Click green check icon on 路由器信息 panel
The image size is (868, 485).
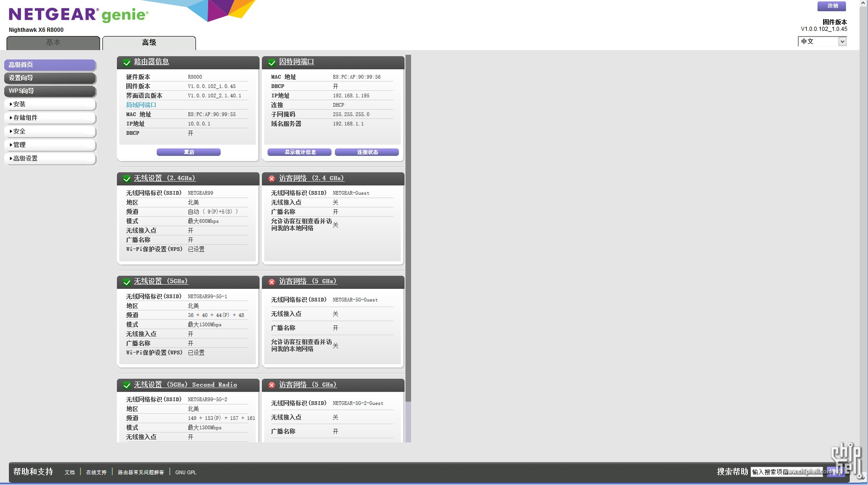[x=127, y=62]
